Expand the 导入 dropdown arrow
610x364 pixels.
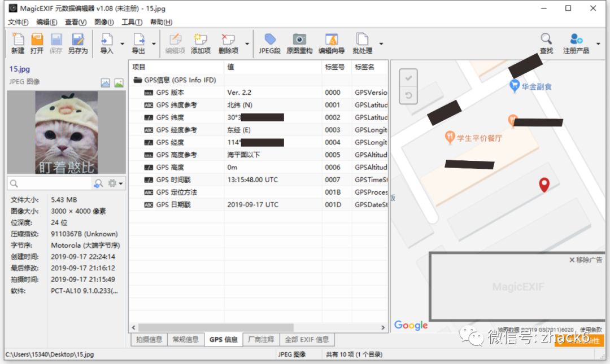tap(122, 44)
